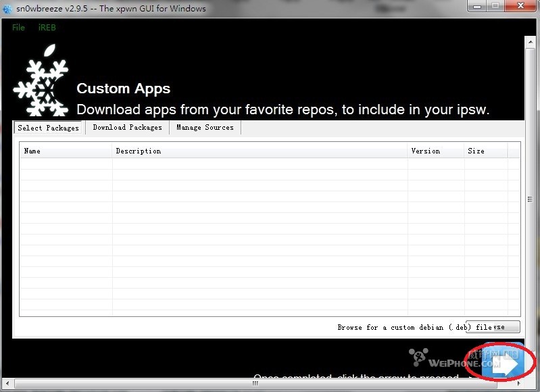
Task: Click the blue next arrow to proceed
Action: point(504,362)
